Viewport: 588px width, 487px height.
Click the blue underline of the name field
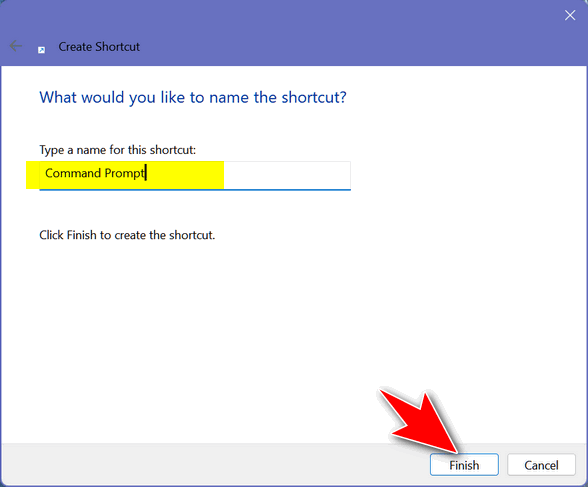[x=195, y=190]
